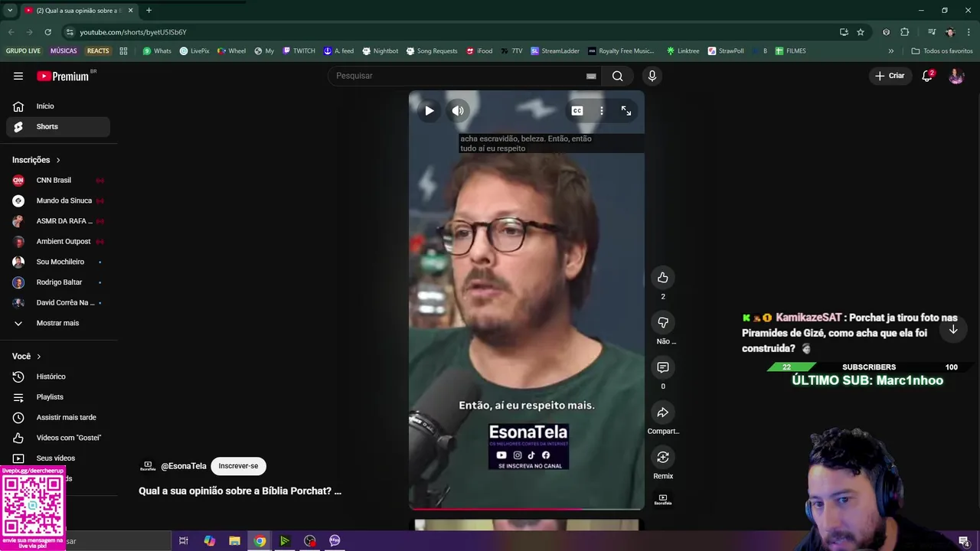The image size is (980, 551).
Task: Like this Short with thumbs up
Action: 663,278
